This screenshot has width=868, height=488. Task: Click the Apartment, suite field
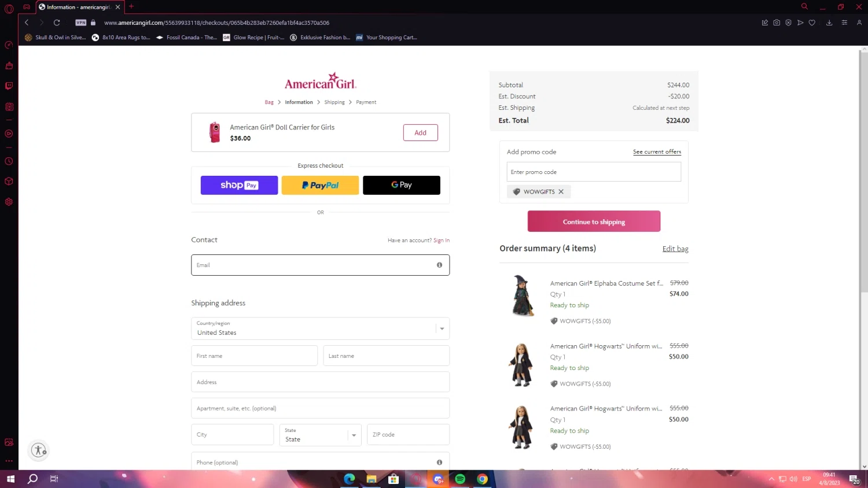[x=320, y=408]
